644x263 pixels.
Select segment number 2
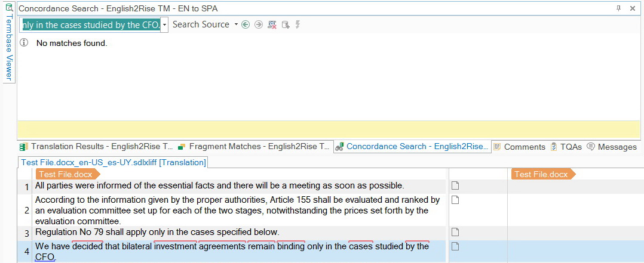[27, 211]
